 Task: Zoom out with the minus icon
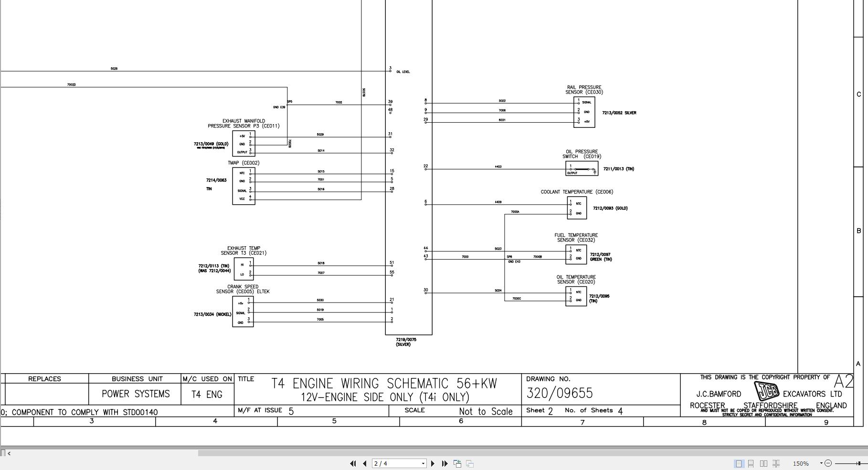coord(829,463)
